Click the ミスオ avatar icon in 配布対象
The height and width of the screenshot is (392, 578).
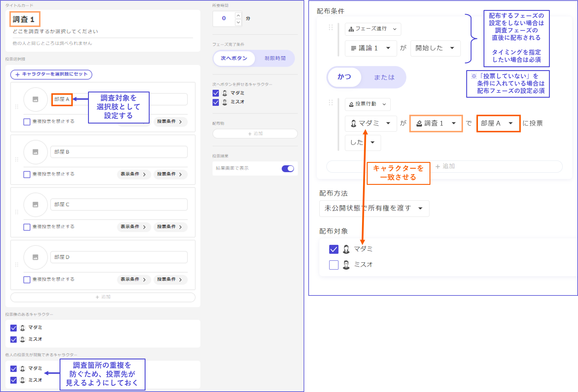click(346, 265)
